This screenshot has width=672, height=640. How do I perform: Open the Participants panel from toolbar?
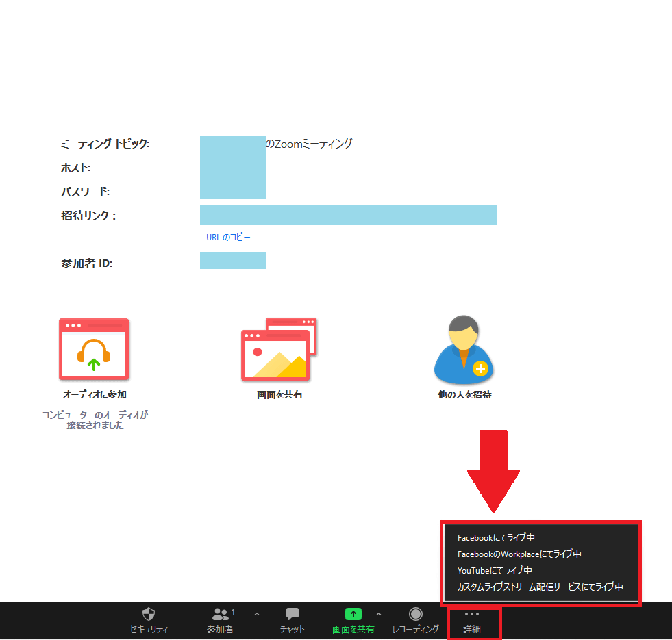click(221, 620)
